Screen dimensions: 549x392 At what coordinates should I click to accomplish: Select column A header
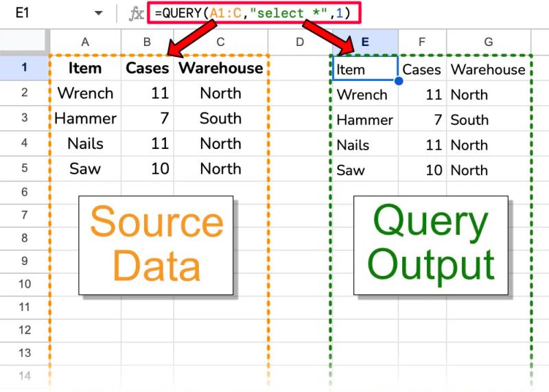pyautogui.click(x=85, y=42)
